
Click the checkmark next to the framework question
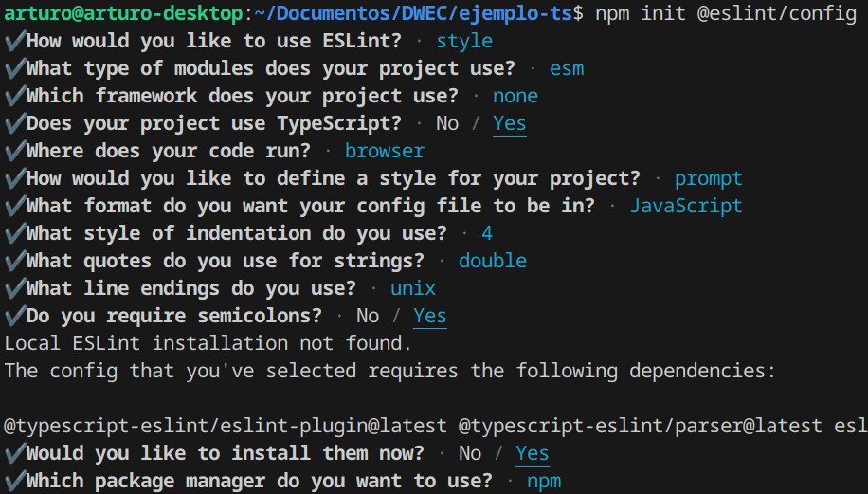(14, 96)
